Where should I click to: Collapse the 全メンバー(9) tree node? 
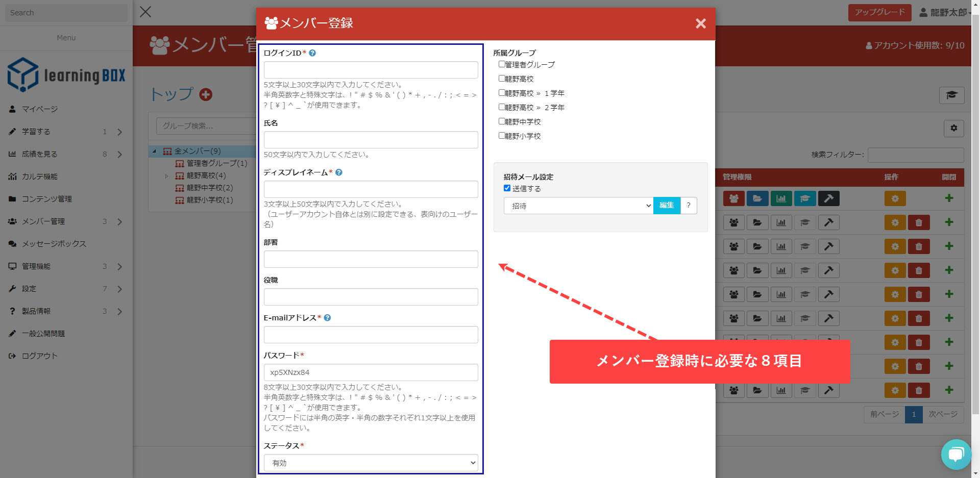(x=155, y=151)
